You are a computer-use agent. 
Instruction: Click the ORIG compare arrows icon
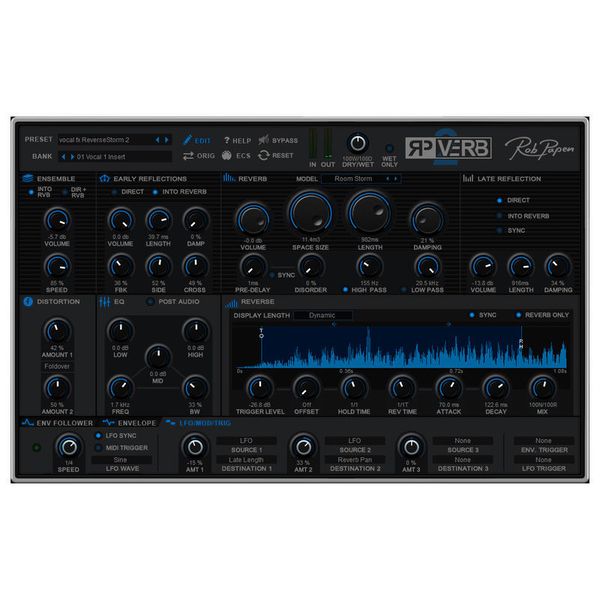click(188, 156)
